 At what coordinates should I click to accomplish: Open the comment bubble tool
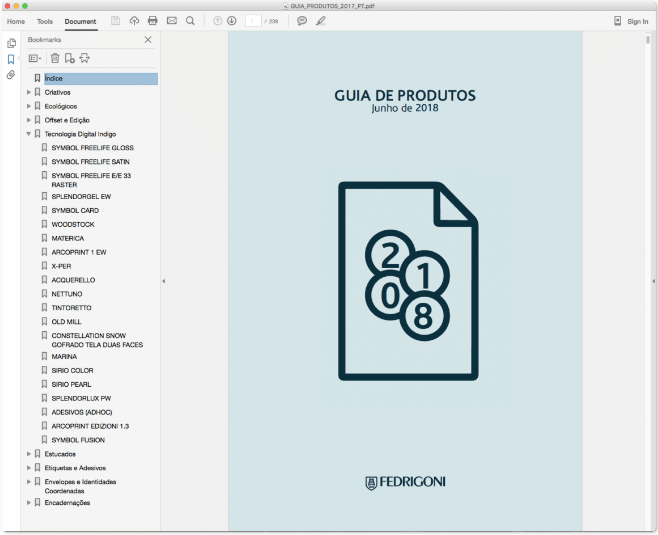[x=302, y=21]
